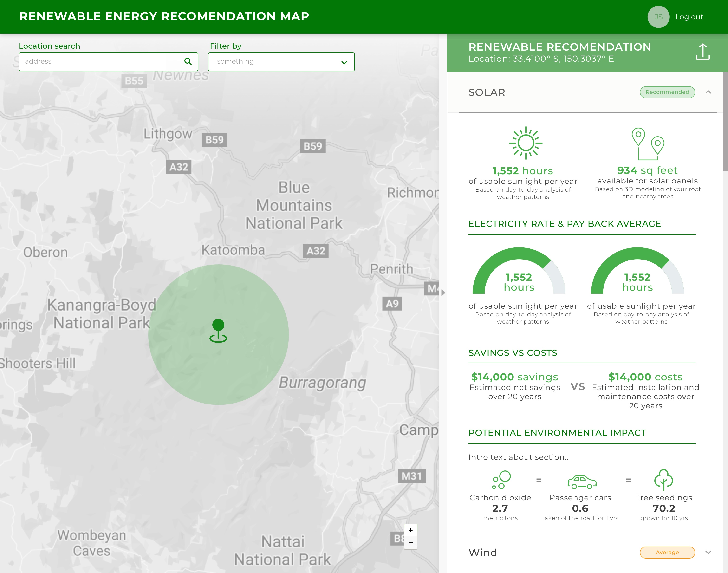Collapse the Solar section chevron
728x573 pixels.
coord(708,92)
